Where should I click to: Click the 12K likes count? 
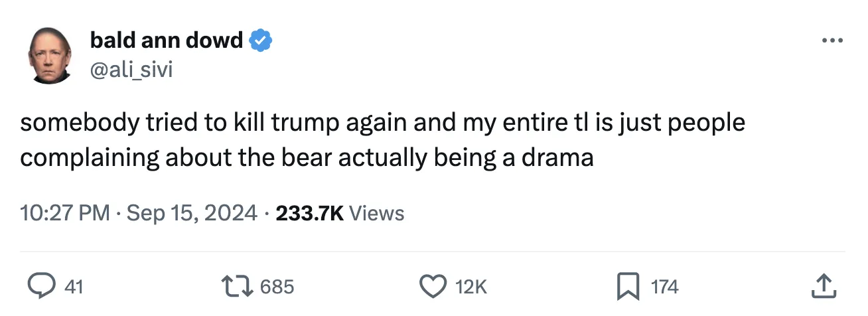(x=471, y=287)
